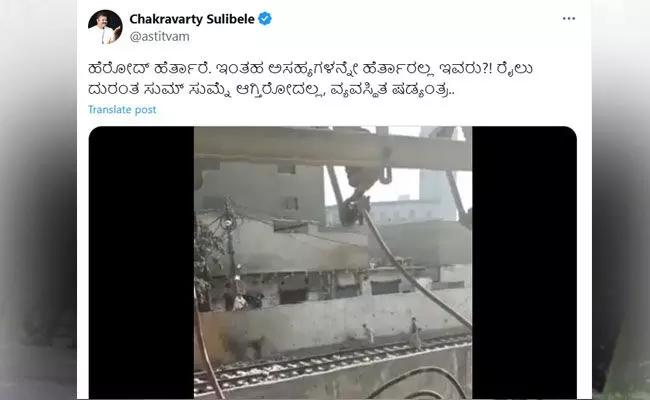
Task: Click the question and exclamation marks in post text
Action: point(487,69)
